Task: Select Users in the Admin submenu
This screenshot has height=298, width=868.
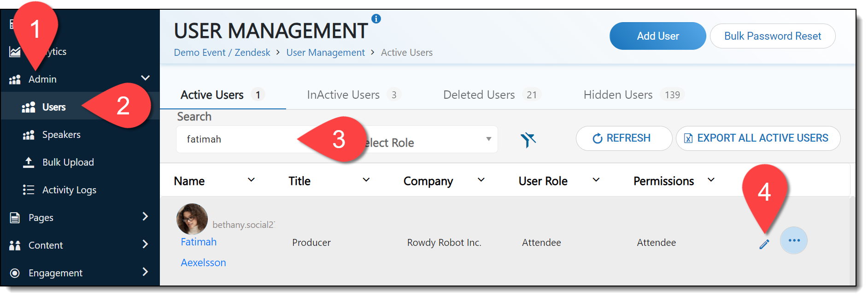Action: [53, 107]
